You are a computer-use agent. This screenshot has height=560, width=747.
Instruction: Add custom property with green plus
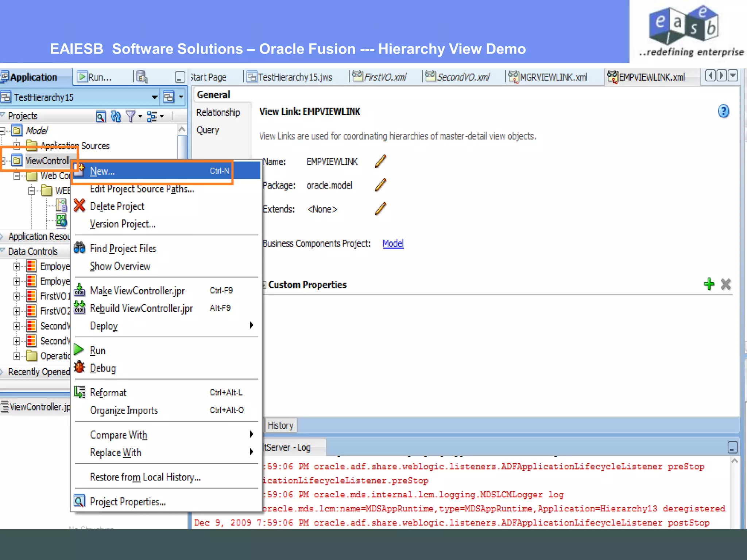[x=709, y=284]
